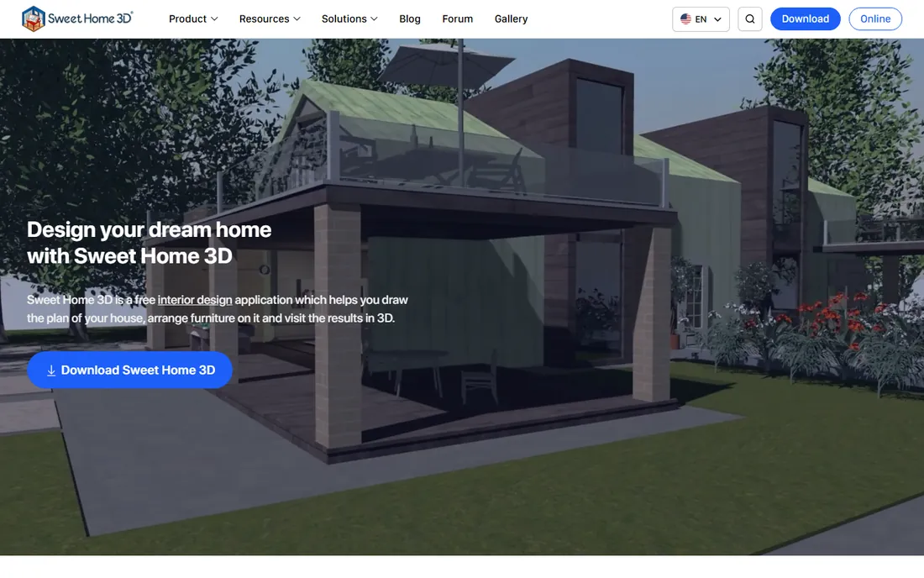Follow the interior design link
This screenshot has width=924, height=578.
click(195, 300)
